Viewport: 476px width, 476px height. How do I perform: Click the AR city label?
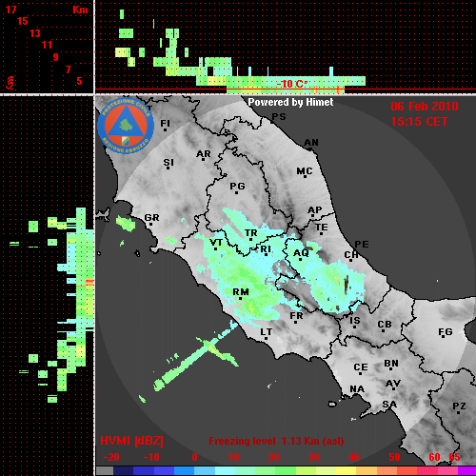point(204,154)
